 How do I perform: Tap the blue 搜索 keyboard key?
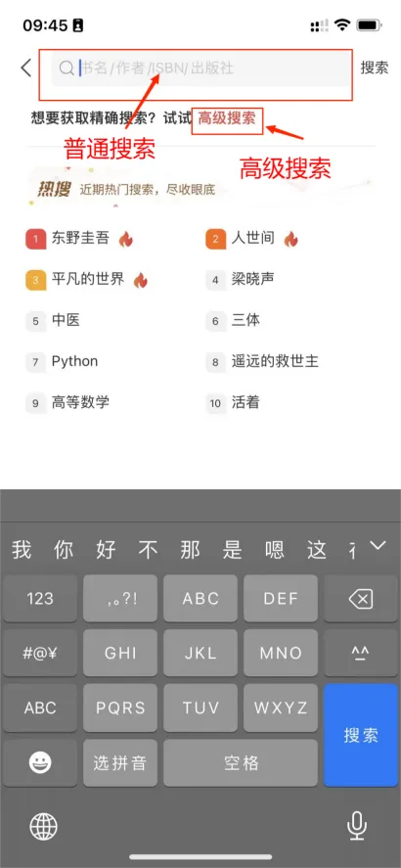tap(361, 735)
